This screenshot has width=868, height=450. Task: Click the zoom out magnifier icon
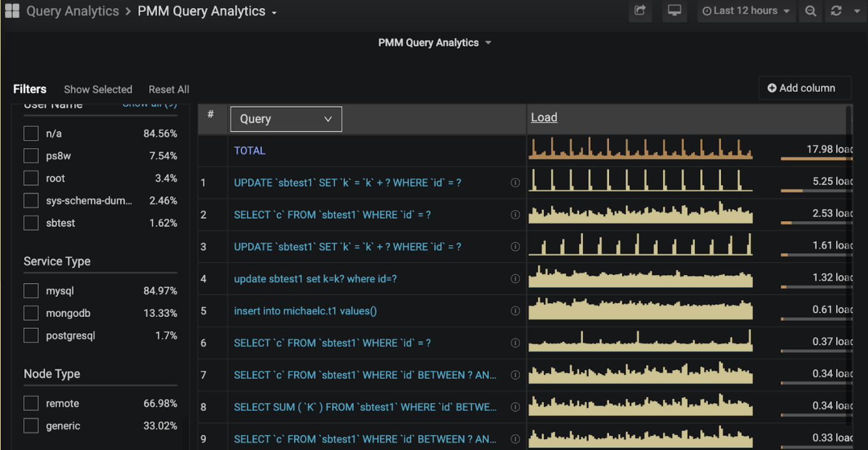810,11
